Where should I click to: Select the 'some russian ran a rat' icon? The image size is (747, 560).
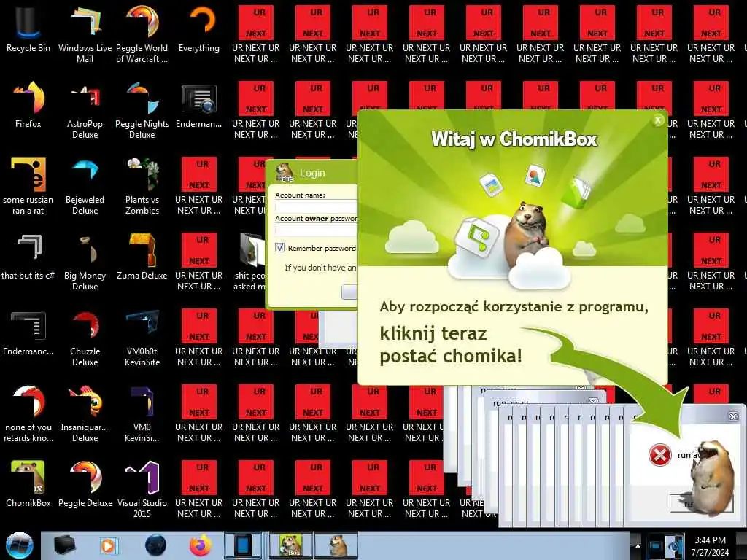(28, 186)
